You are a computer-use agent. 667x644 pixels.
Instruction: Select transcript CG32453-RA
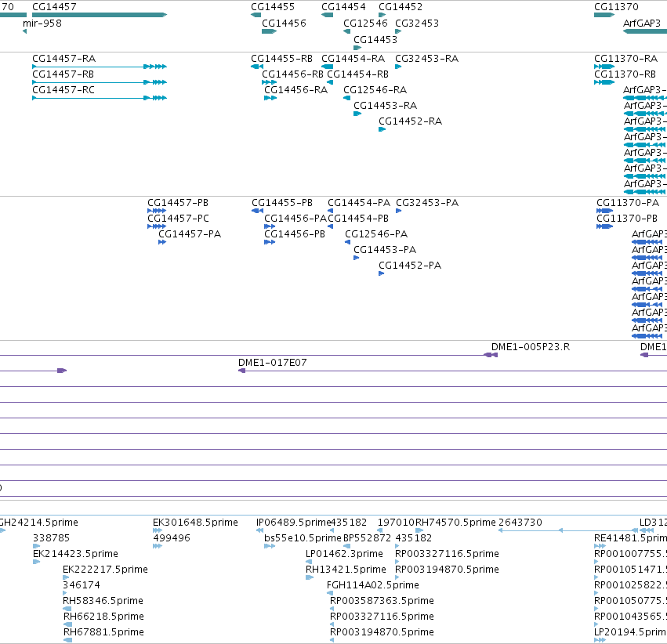coord(426,58)
